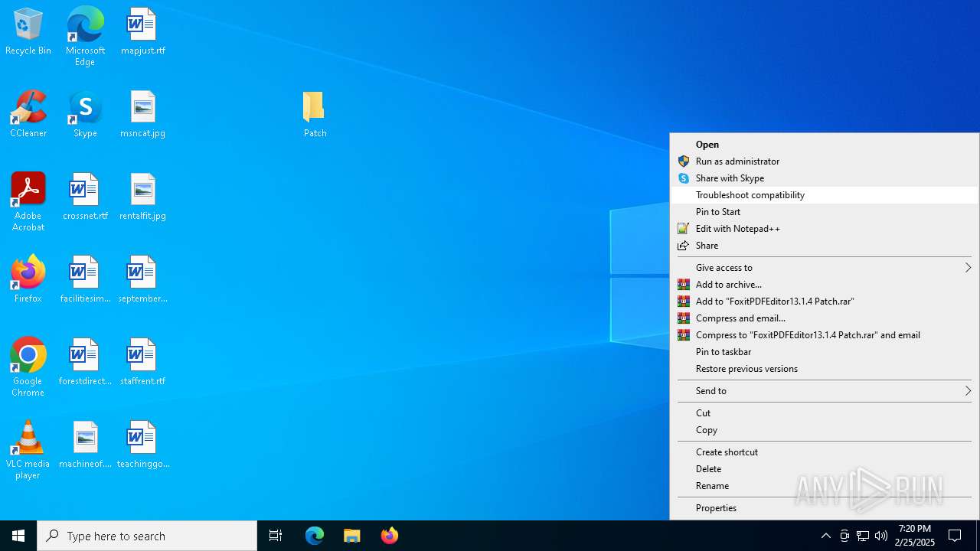980x551 pixels.
Task: Select the CCleaner desktop shortcut
Action: pyautogui.click(x=28, y=114)
